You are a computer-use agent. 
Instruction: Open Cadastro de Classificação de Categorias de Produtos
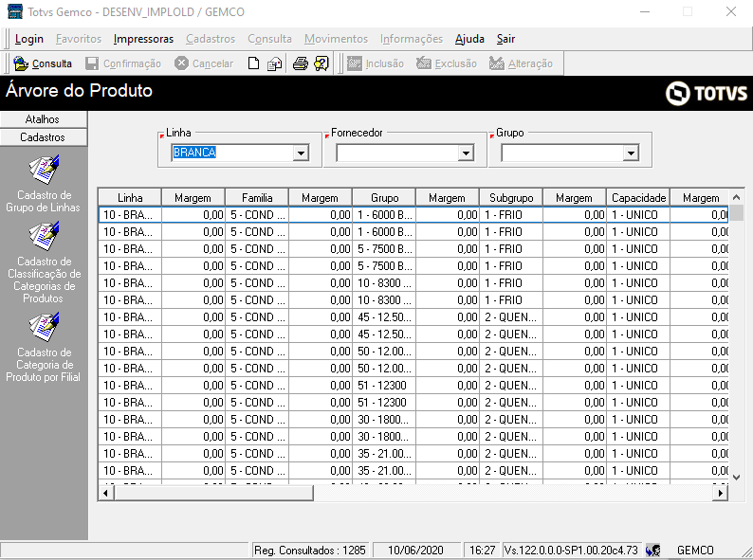pos(44,262)
